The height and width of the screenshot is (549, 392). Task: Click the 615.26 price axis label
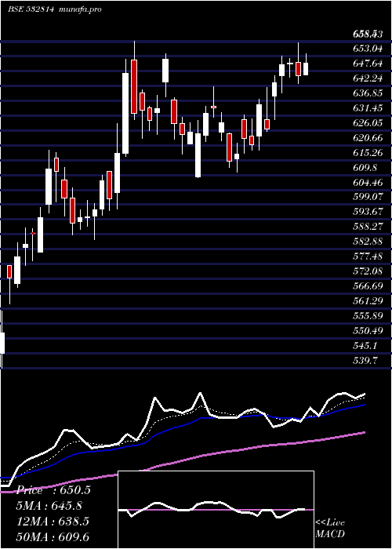368,153
